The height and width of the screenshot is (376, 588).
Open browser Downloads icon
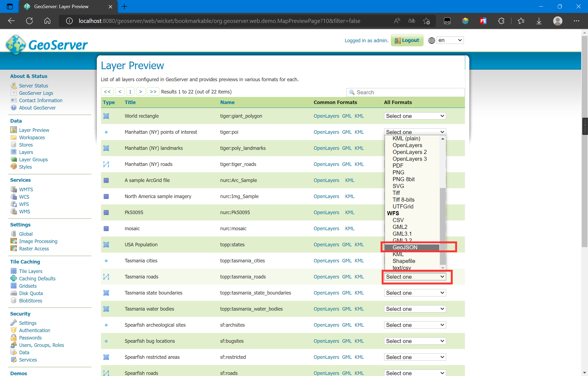tap(539, 21)
